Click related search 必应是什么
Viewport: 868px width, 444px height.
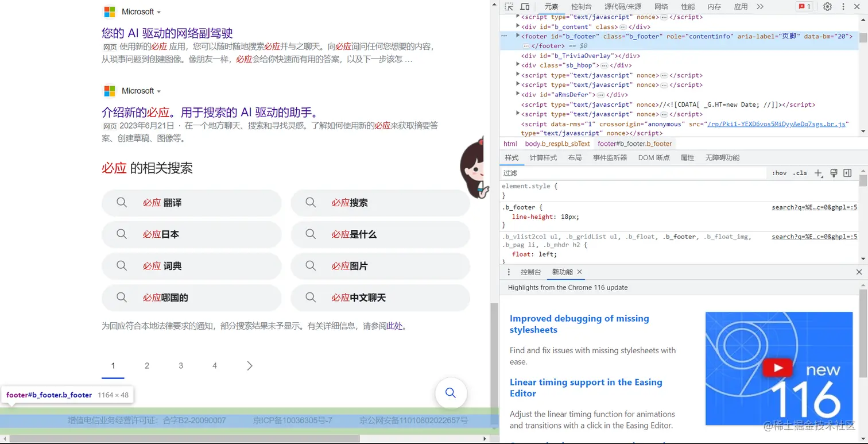coord(381,234)
